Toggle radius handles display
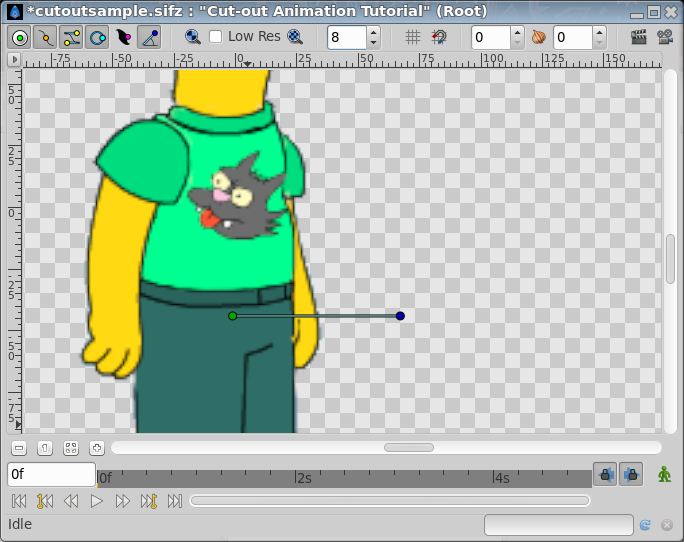 (x=97, y=38)
